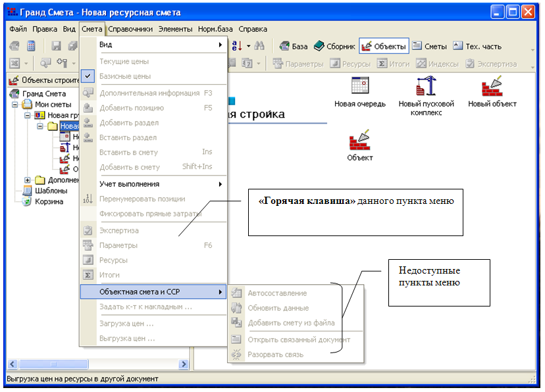Choose Добавить позицию menu entry
This screenshot has height=392, width=545.
tap(153, 108)
